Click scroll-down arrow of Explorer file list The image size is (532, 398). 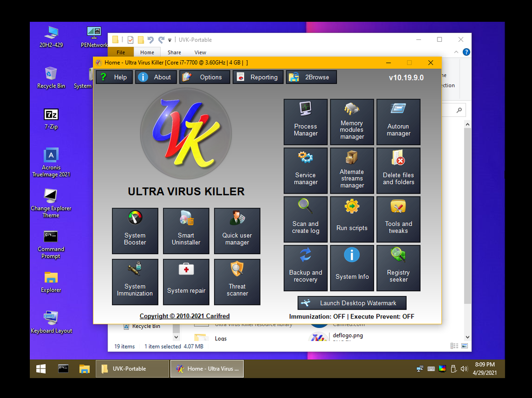coord(467,337)
